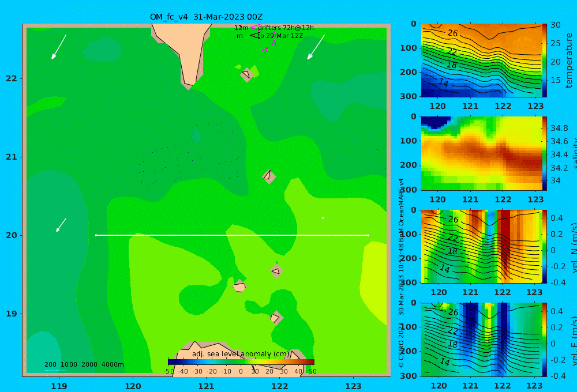Click the 'vel. N (m/s)' cross-section panel
The width and height of the screenshot is (577, 392).
[481, 246]
